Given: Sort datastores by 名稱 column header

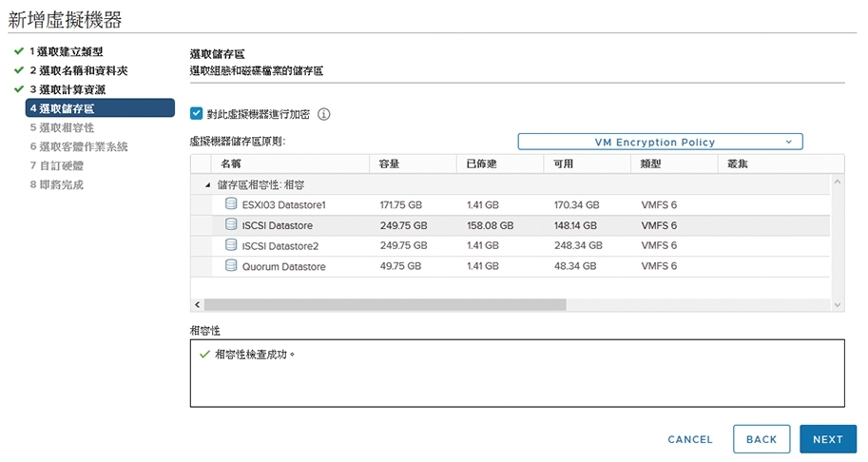Looking at the screenshot, I should pyautogui.click(x=231, y=164).
